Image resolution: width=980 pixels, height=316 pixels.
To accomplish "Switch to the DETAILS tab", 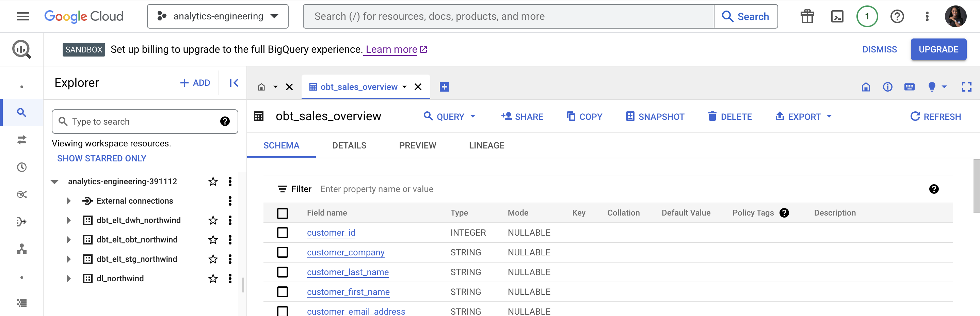I will point(349,145).
